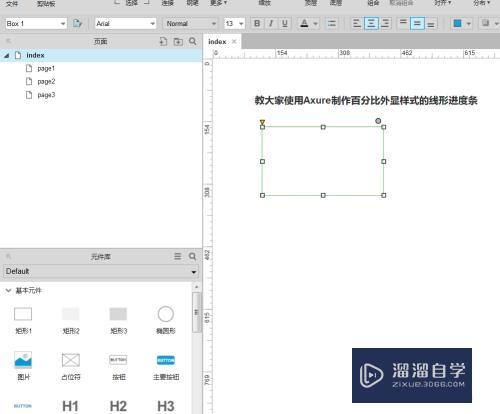Screen dimensions: 500x414
Task: Collapse the 元件库 panel with left icon
Action: point(9,256)
